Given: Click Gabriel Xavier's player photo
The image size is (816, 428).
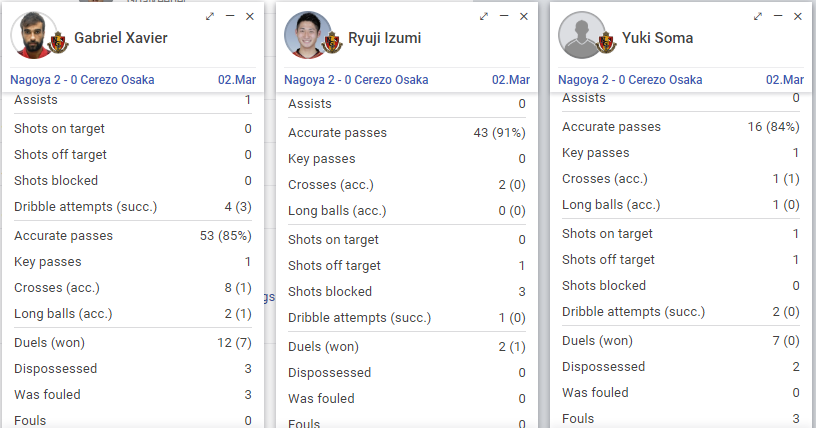Looking at the screenshot, I should click(33, 35).
